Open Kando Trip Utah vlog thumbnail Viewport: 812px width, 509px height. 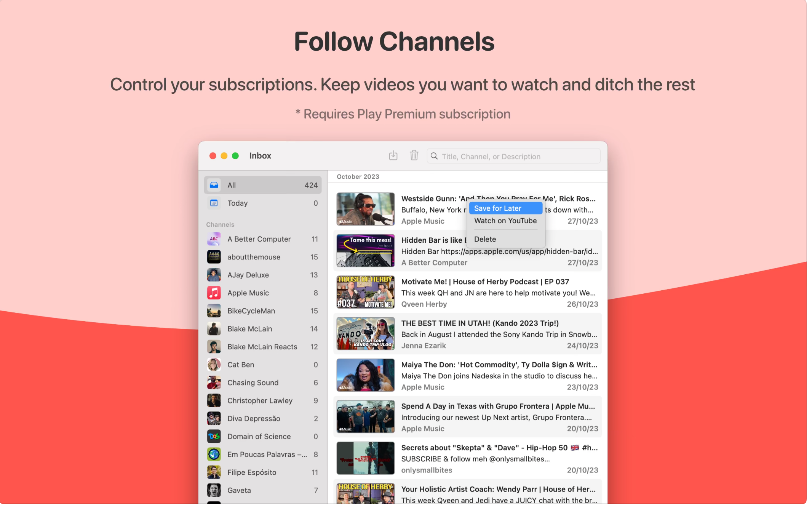pos(366,334)
